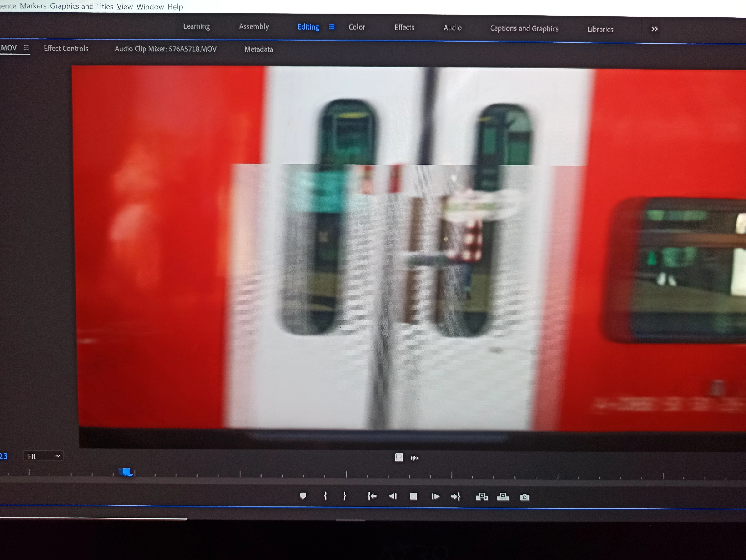The image size is (746, 560).
Task: Click the blue playhead on source ruler
Action: click(126, 472)
